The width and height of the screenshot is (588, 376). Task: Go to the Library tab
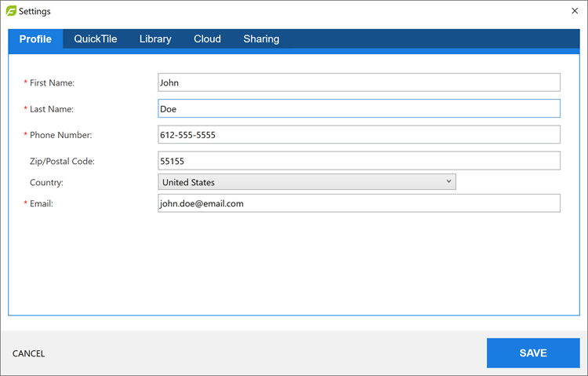pyautogui.click(x=155, y=39)
